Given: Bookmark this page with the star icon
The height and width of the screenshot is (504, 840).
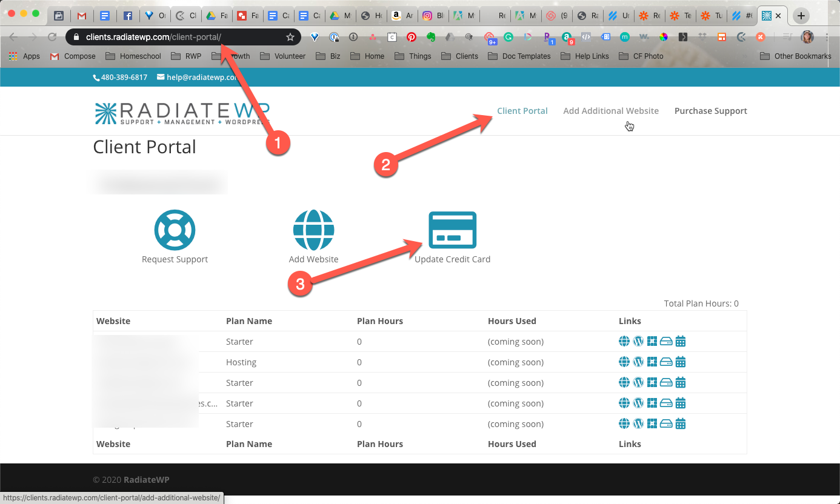Looking at the screenshot, I should click(x=290, y=37).
